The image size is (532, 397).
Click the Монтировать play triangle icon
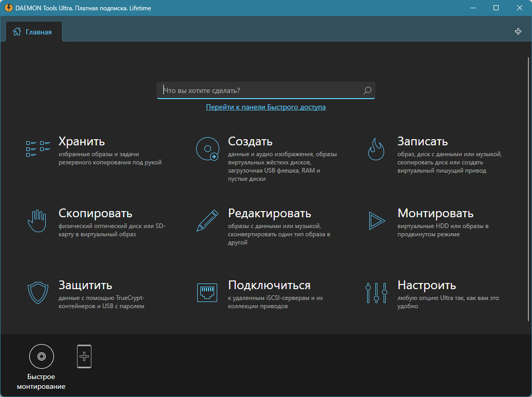click(376, 221)
